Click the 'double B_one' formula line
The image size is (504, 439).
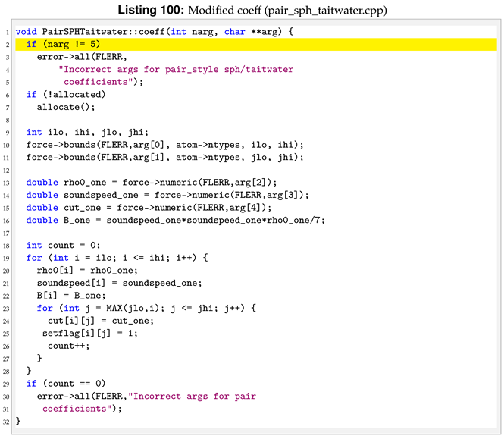176,221
